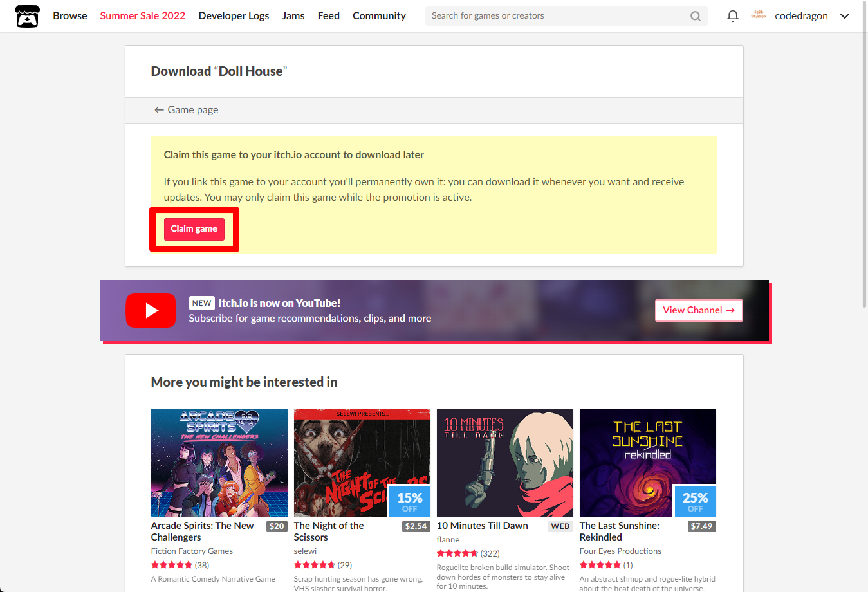
Task: Click the $2.54 price tag
Action: (416, 526)
